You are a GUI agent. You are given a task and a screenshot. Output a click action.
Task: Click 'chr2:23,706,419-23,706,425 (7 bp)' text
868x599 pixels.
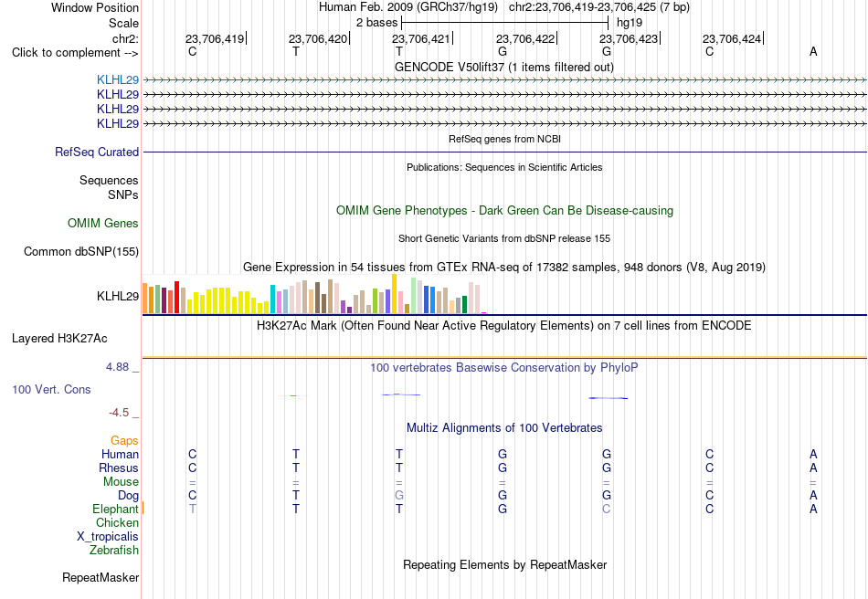(599, 7)
